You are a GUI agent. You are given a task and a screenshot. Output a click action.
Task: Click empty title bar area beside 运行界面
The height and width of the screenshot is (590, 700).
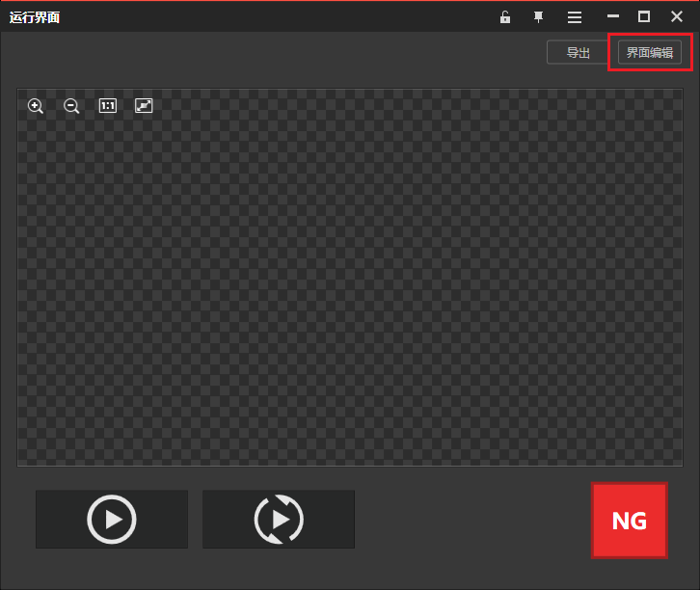click(x=270, y=17)
